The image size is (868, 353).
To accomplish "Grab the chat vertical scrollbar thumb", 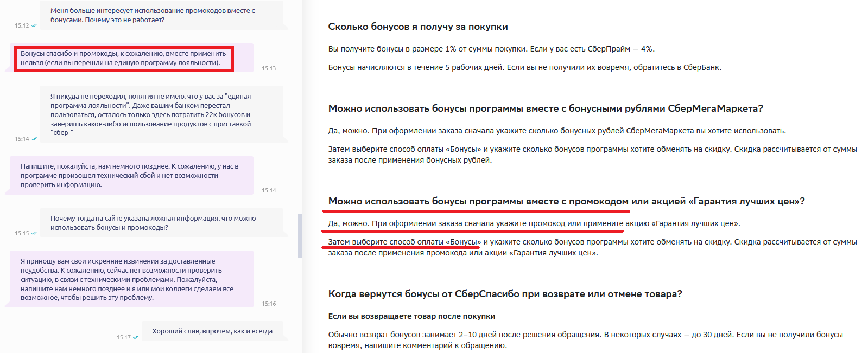I will (x=300, y=236).
